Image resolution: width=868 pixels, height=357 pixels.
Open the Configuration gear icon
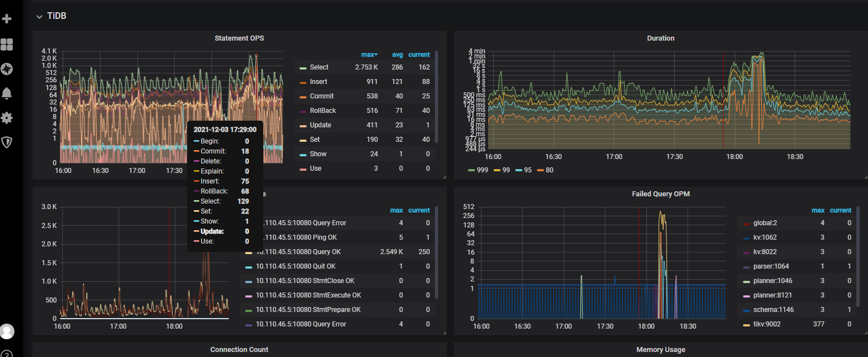7,118
